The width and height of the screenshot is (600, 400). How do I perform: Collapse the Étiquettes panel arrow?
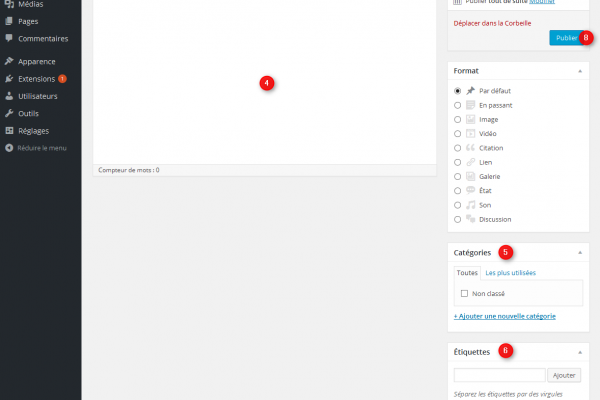pyautogui.click(x=580, y=352)
